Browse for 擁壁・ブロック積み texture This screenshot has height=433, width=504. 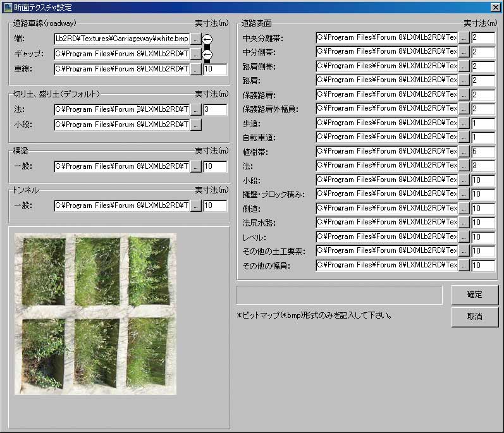pos(464,194)
